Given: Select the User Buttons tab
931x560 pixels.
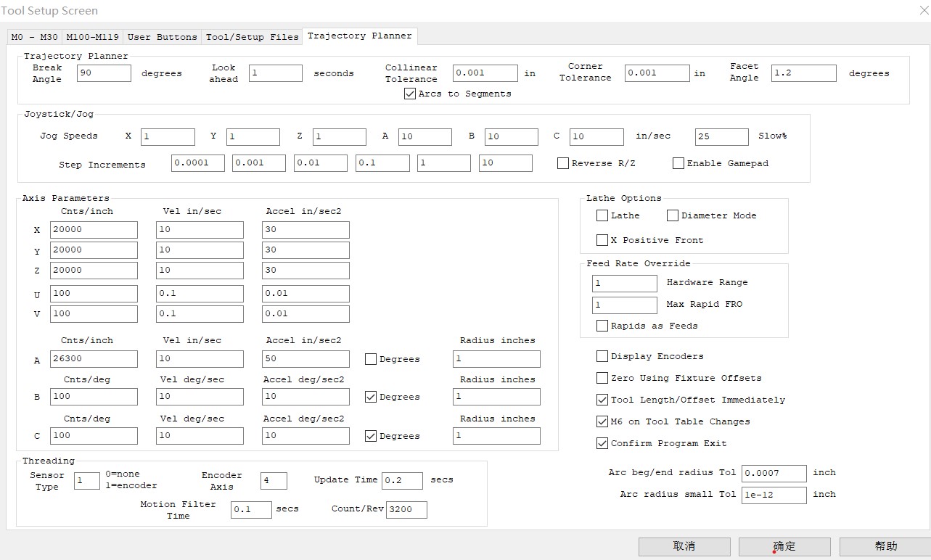Looking at the screenshot, I should tap(162, 37).
